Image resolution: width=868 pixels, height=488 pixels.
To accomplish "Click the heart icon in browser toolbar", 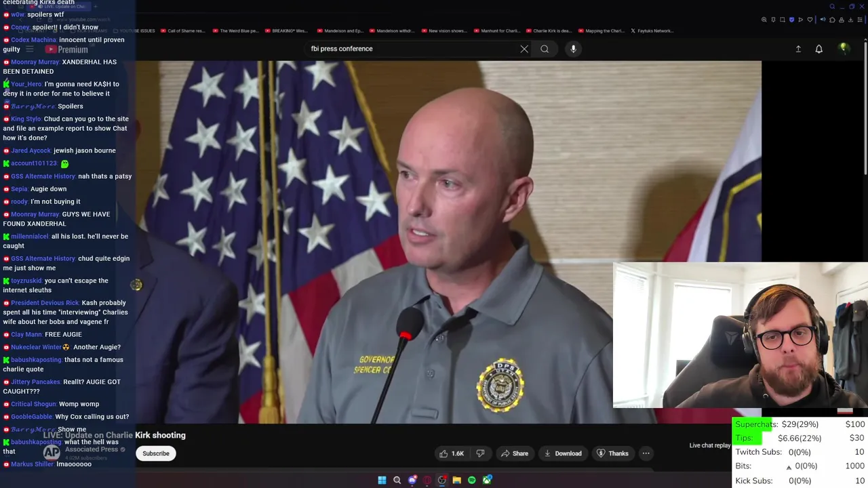I will (808, 20).
